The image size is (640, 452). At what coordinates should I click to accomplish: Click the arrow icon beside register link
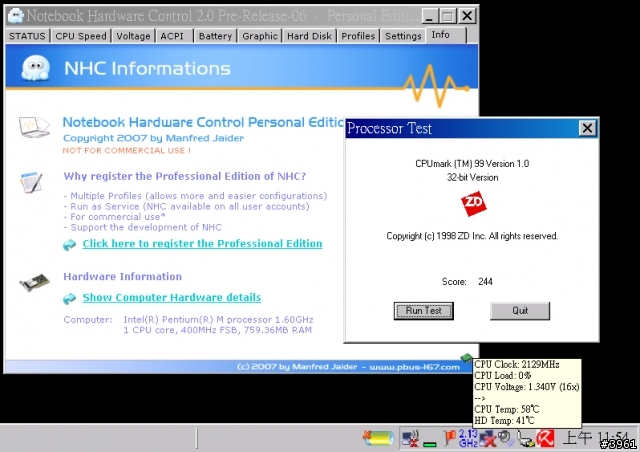tap(69, 245)
